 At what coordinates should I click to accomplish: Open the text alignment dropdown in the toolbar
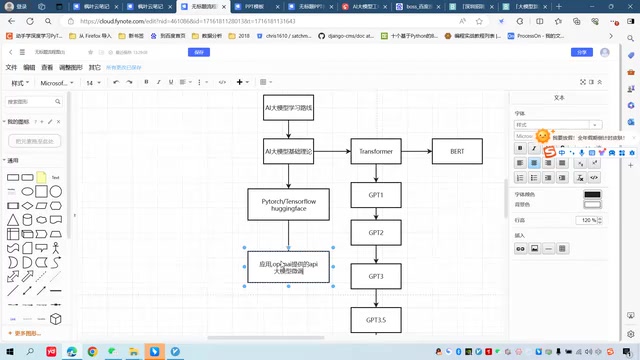pos(186,82)
